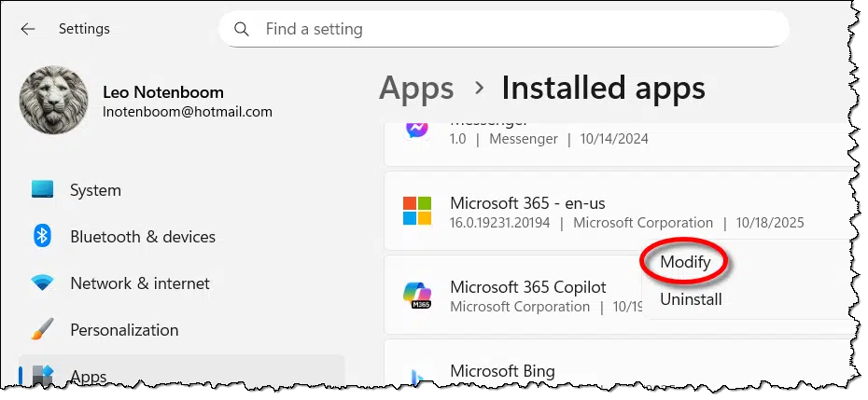The image size is (868, 400).
Task: Click the magnifier icon in the search box
Action: (242, 29)
